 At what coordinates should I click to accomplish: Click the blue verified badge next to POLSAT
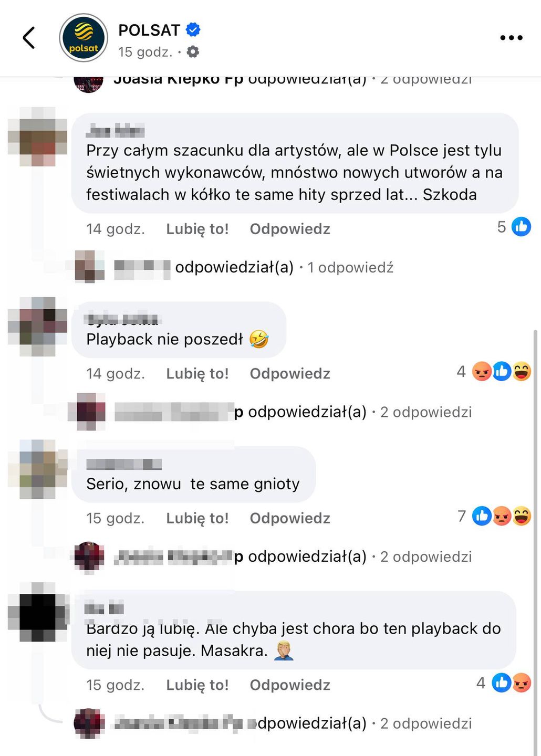click(193, 30)
